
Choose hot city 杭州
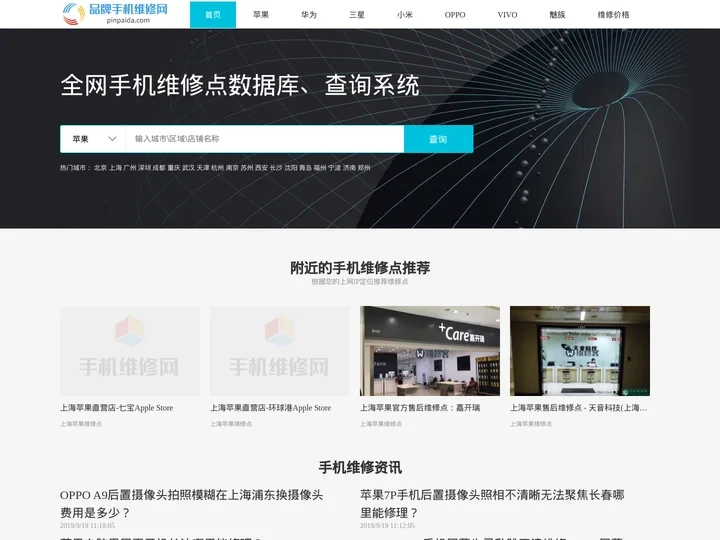[217, 168]
